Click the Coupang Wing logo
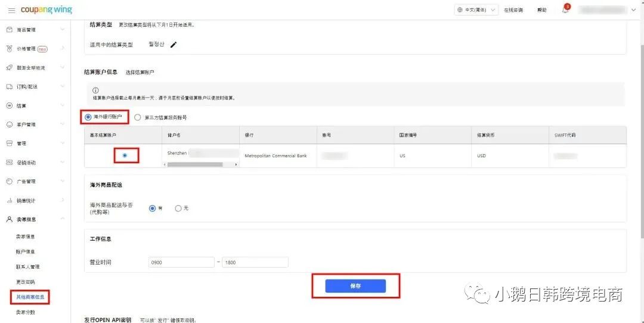The image size is (644, 323). tap(47, 10)
